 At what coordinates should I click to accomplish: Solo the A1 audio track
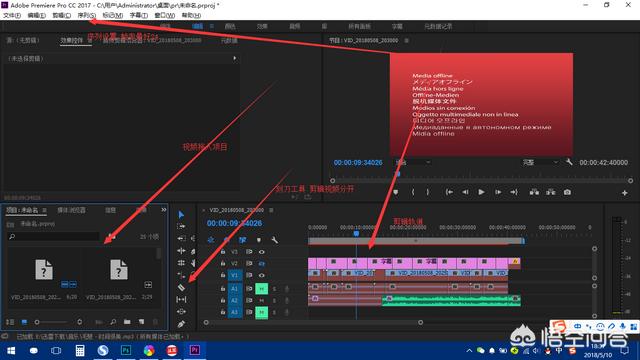tap(274, 289)
